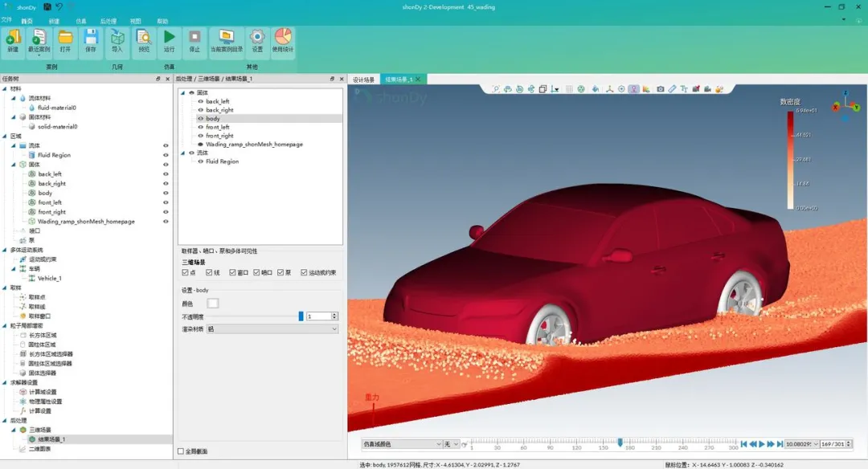Click the camera screenshot icon in viewport toolbar
868x469 pixels.
click(661, 89)
